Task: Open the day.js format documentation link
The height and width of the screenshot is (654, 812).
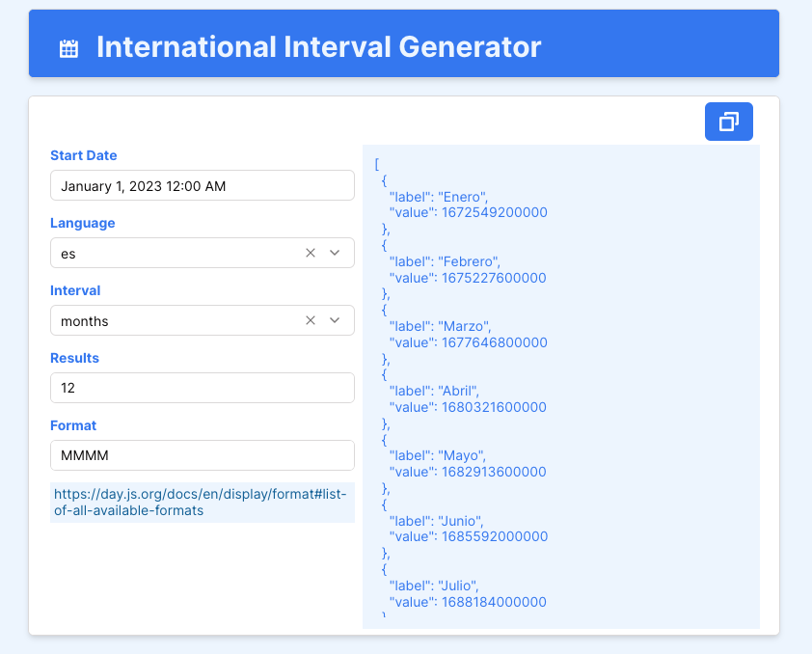Action: (201, 502)
